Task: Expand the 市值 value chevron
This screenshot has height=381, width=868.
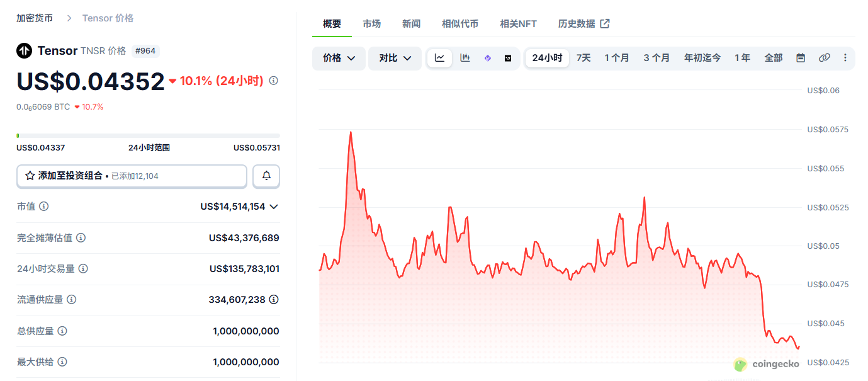Action: [x=274, y=207]
